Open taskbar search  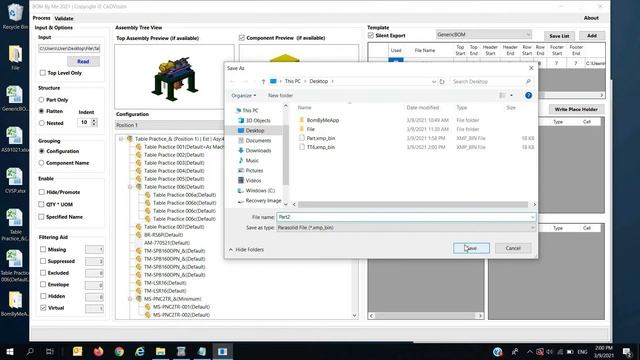30,351
